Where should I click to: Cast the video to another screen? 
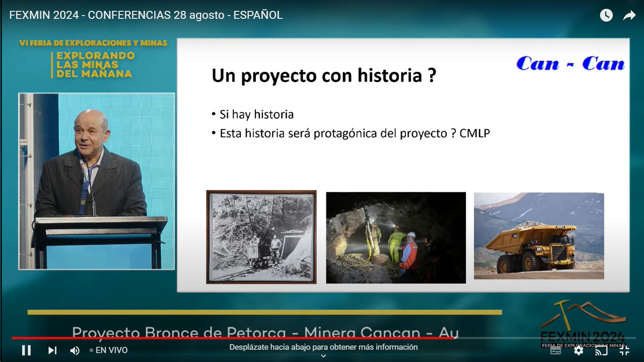[x=601, y=350]
